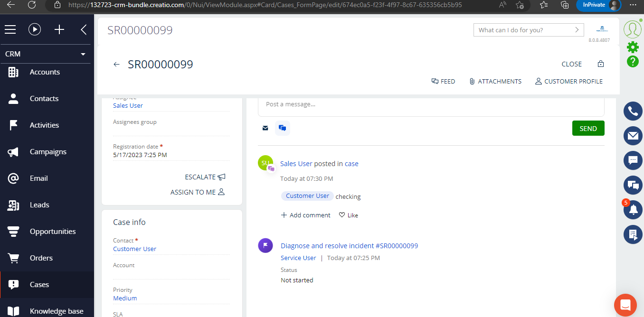The image size is (644, 317).
Task: Open the Accounts section
Action: point(45,72)
